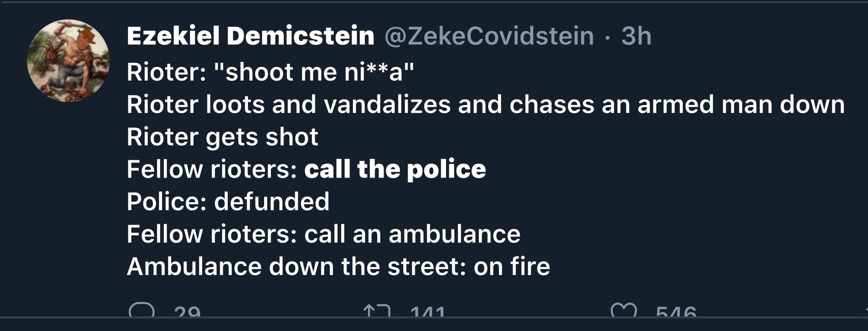
Task: Click the "Rioter gets shot" line
Action: [222, 137]
